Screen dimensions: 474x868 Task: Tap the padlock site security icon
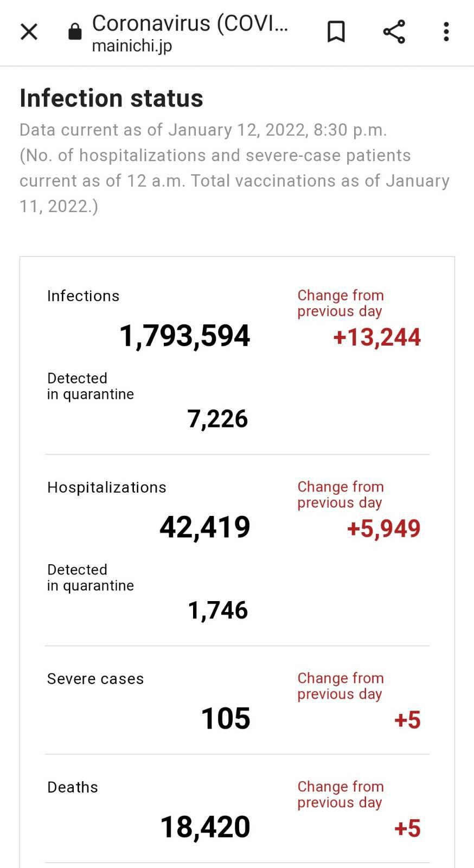(75, 32)
